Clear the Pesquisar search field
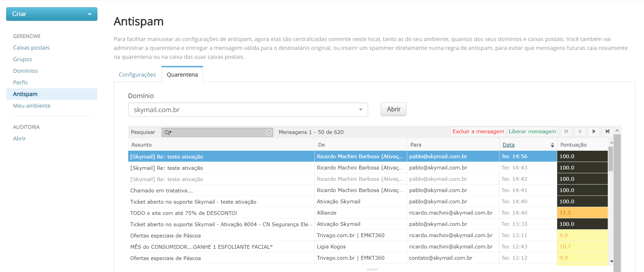The width and height of the screenshot is (644, 272). pyautogui.click(x=269, y=133)
